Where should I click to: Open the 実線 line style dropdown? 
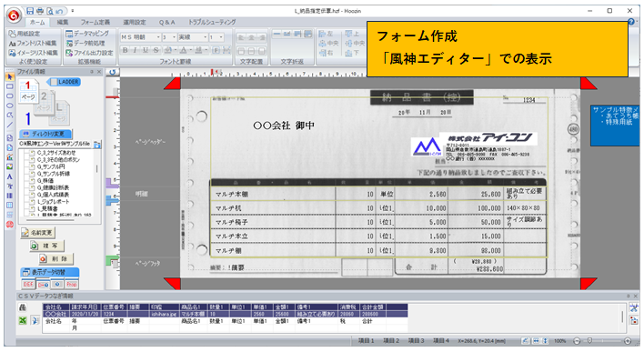click(x=193, y=37)
